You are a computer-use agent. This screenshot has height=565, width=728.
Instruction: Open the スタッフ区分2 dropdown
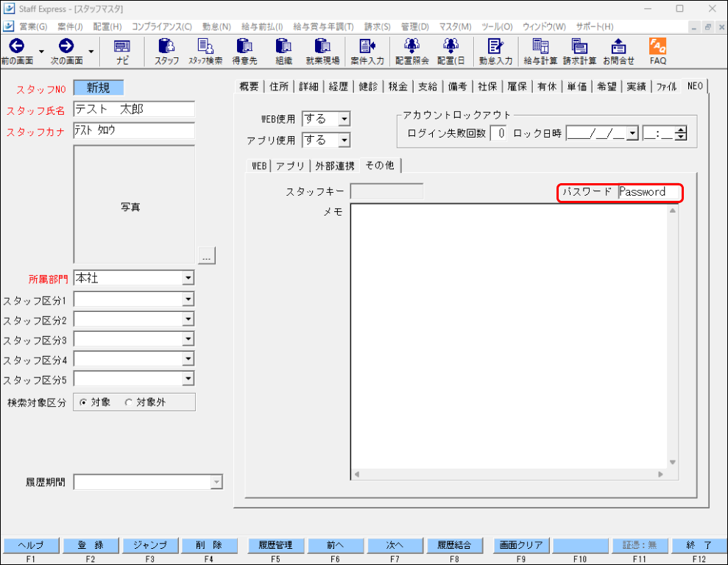[188, 319]
